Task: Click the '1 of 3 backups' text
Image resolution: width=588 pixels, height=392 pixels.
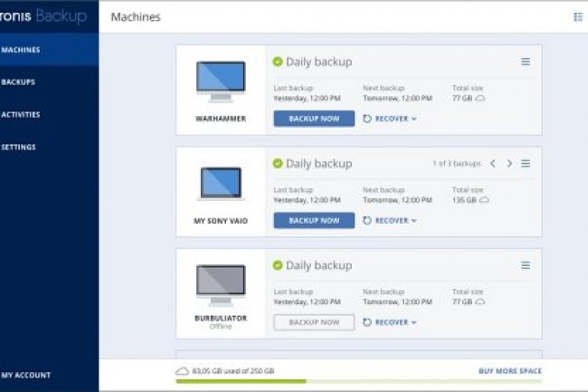Action: click(457, 164)
